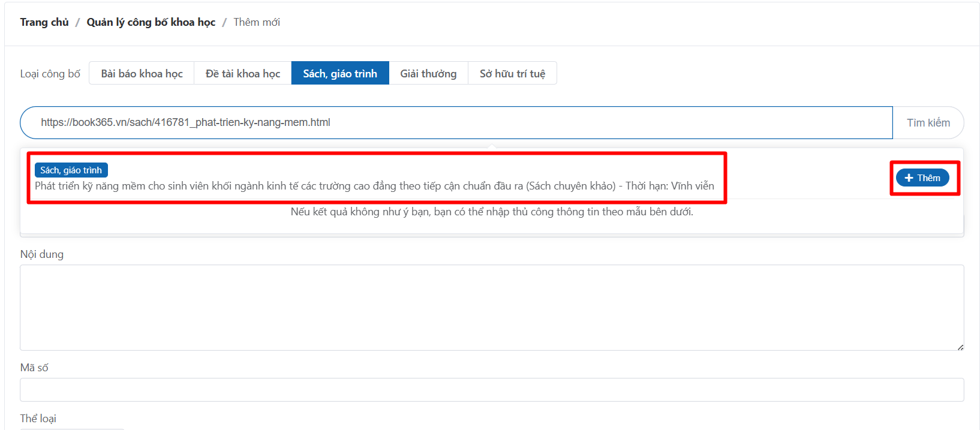Click the Loại công bố label

50,74
